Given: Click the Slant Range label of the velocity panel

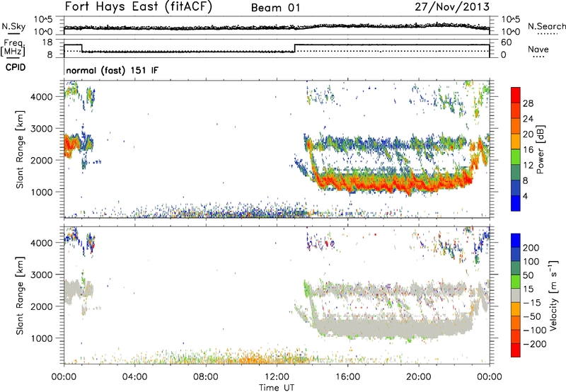Looking at the screenshot, I should click(x=20, y=295).
